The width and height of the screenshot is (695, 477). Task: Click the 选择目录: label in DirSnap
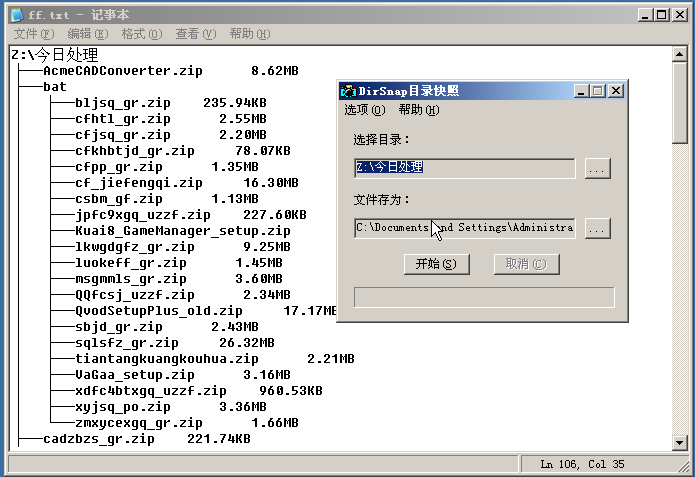(x=381, y=140)
